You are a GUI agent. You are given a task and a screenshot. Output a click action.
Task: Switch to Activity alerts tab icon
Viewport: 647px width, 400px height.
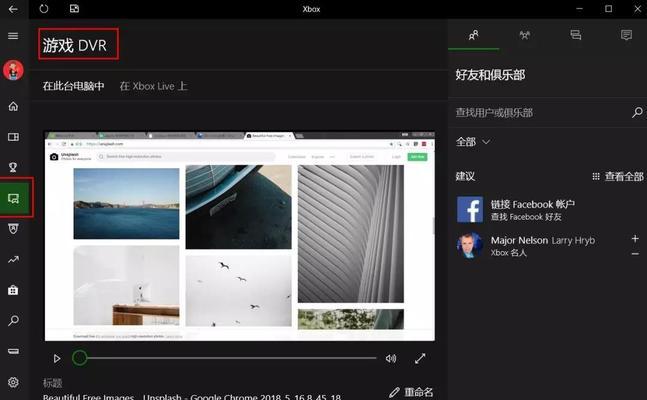point(626,35)
